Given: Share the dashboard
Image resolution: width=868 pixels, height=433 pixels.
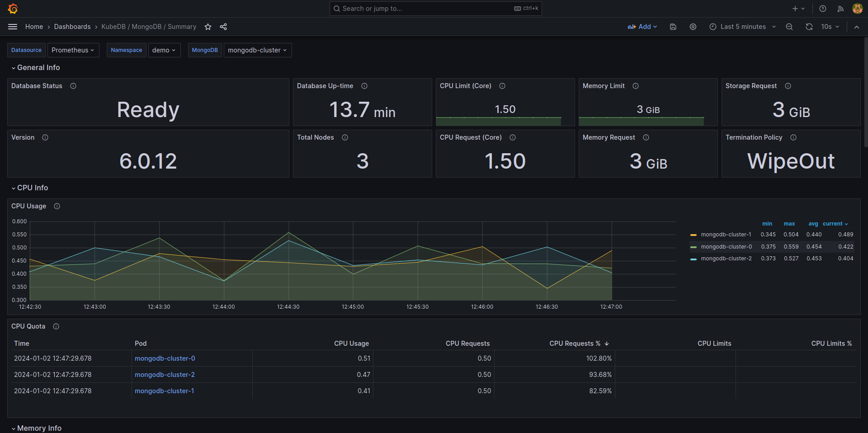Looking at the screenshot, I should coord(223,27).
